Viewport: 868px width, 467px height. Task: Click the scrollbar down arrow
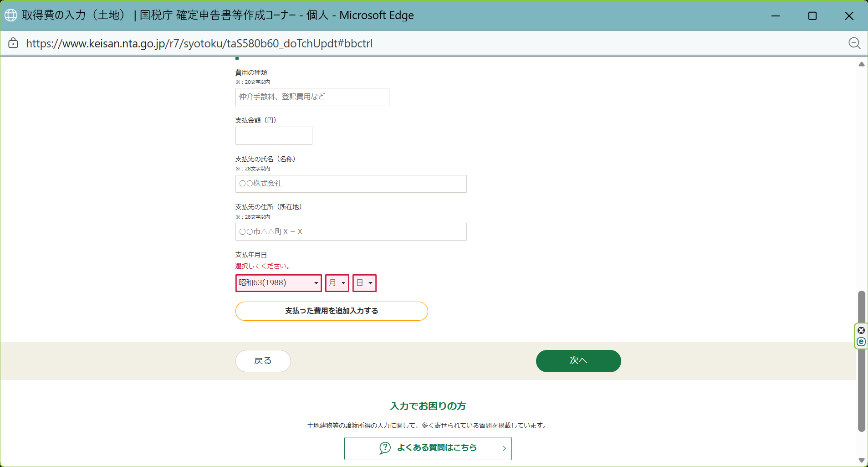pos(861,460)
